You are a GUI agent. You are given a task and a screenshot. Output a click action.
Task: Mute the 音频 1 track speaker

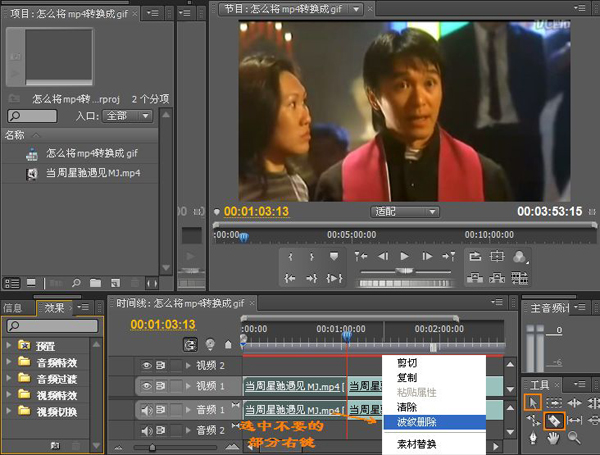[x=147, y=410]
